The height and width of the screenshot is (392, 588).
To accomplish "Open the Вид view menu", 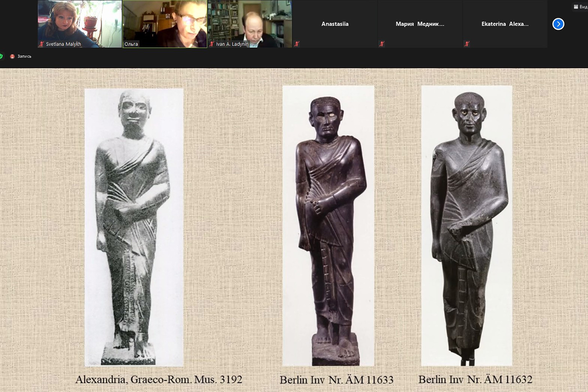I will pyautogui.click(x=581, y=7).
